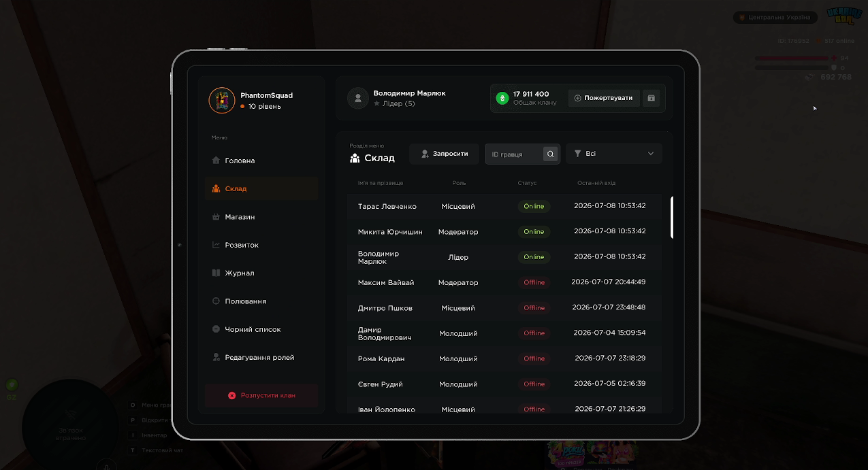
Task: Click the user-edit icon beside Редагування ролей
Action: (216, 357)
